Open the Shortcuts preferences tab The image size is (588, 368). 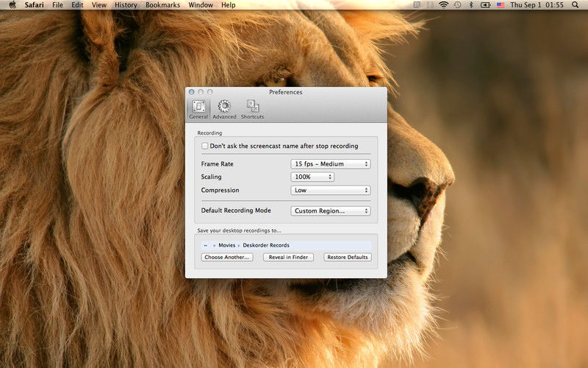coord(252,110)
